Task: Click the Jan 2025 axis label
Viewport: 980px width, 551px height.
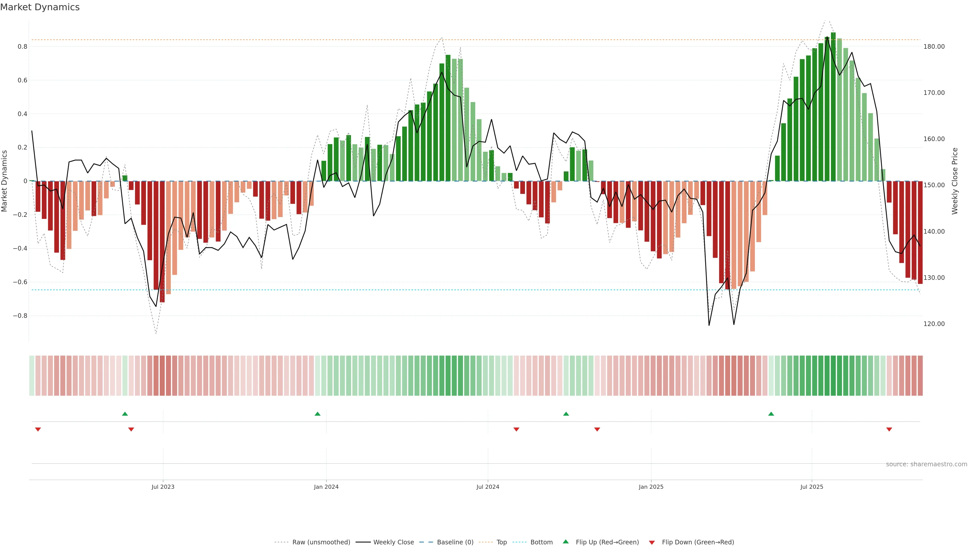Action: click(x=651, y=487)
